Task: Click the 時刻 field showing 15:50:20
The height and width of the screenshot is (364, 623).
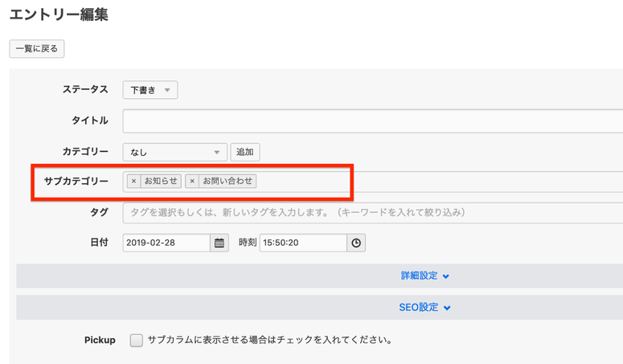Action: pos(302,243)
